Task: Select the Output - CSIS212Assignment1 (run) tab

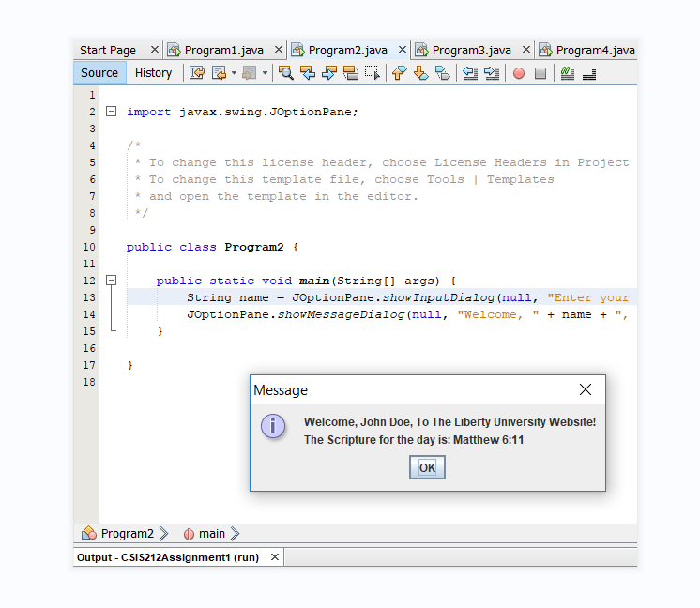Action: 168,557
